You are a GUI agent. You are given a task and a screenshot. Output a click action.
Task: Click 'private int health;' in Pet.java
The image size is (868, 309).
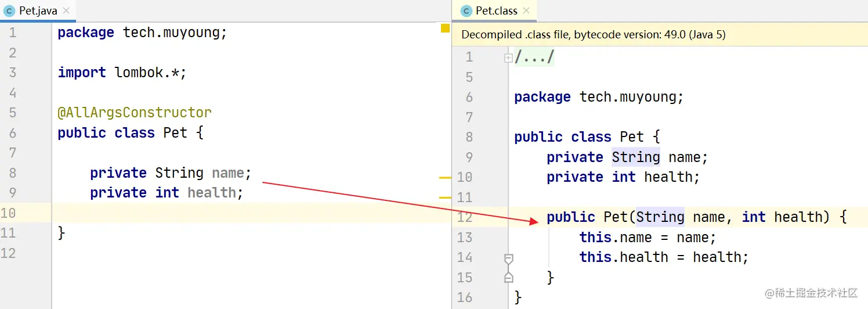click(x=167, y=193)
